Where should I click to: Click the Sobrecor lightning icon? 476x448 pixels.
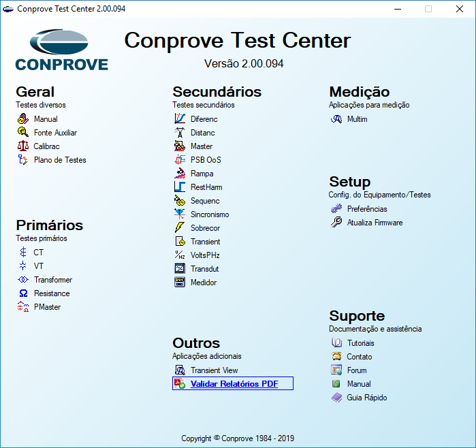pyautogui.click(x=180, y=227)
